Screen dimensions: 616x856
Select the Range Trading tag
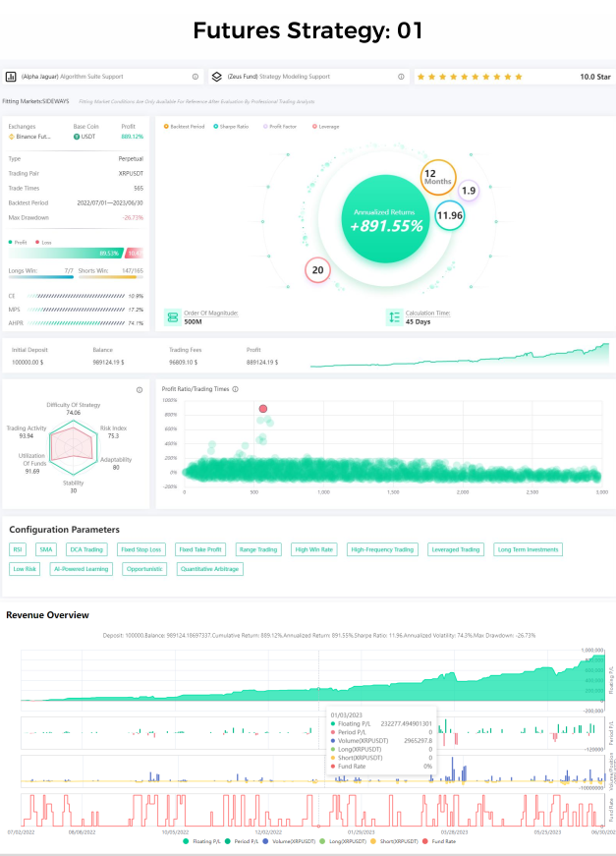[258, 549]
